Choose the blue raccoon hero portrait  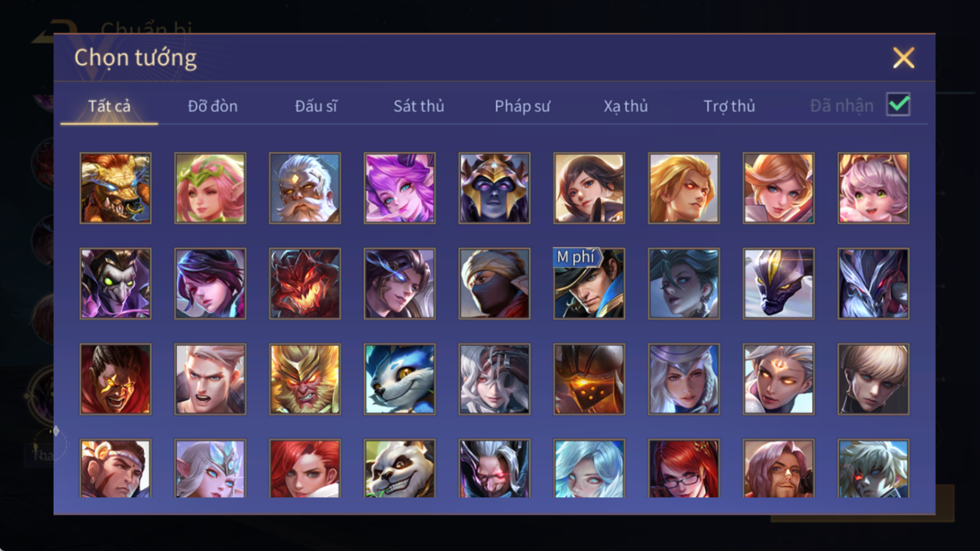pyautogui.click(x=400, y=379)
